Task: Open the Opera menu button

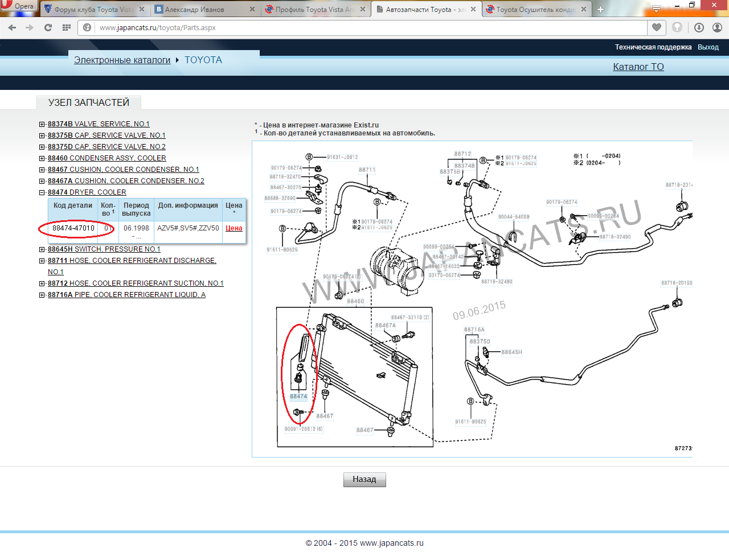Action: coord(18,6)
